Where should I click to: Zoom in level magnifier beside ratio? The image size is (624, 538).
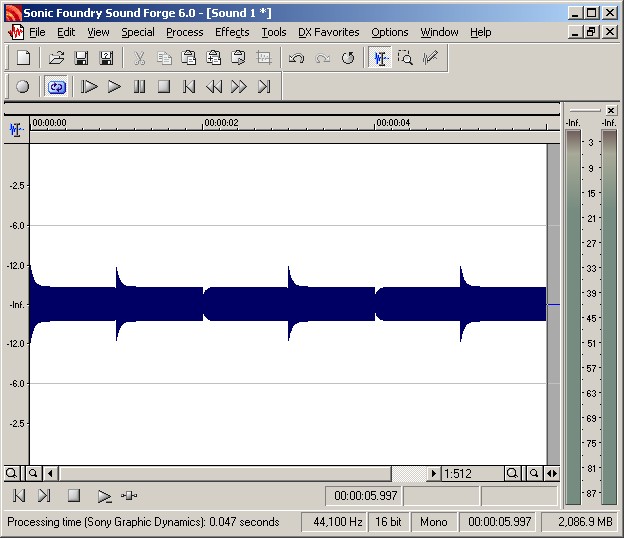pyautogui.click(x=513, y=474)
